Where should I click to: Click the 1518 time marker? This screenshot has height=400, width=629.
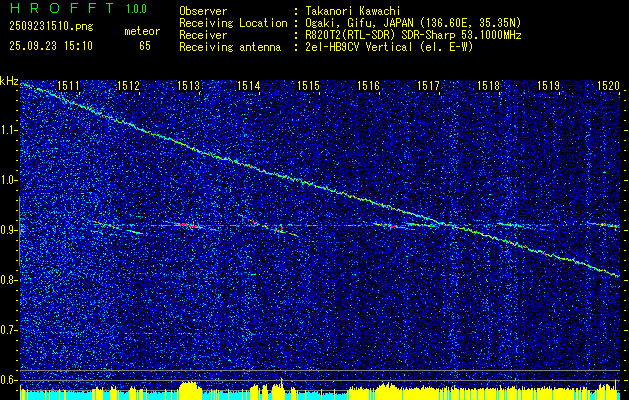[489, 85]
